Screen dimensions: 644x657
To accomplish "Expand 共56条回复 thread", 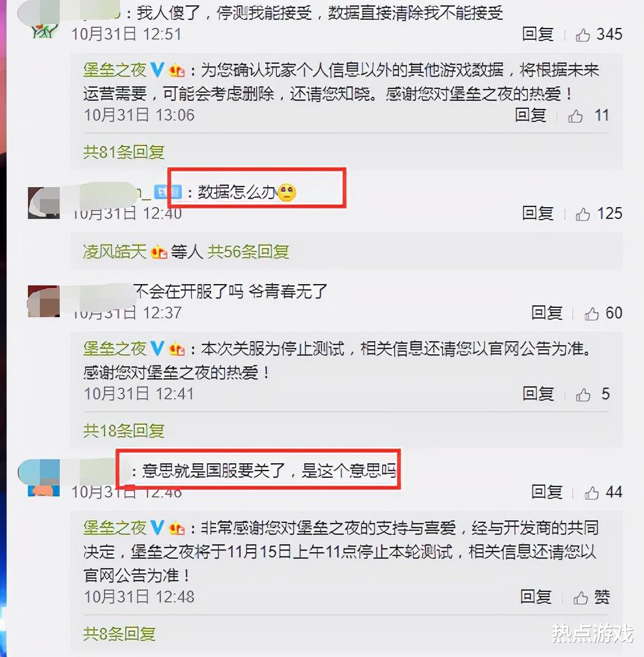I will 248,252.
